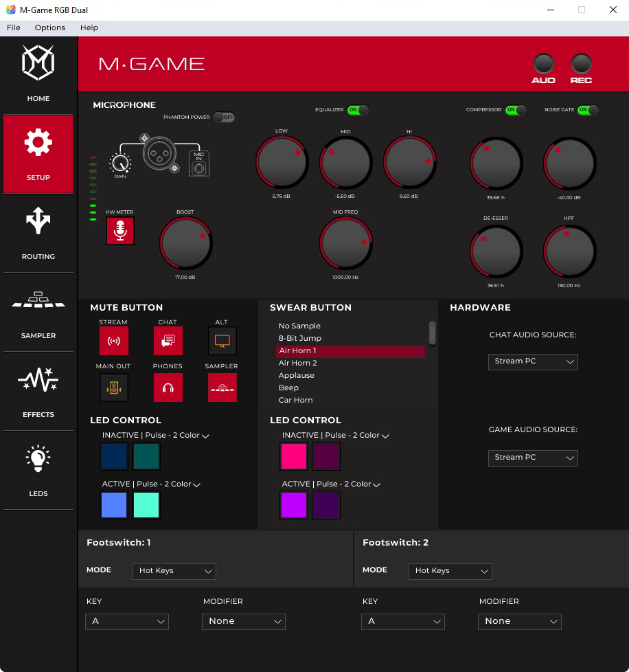The width and height of the screenshot is (629, 672).
Task: Go to the Home page icon
Action: 38,63
